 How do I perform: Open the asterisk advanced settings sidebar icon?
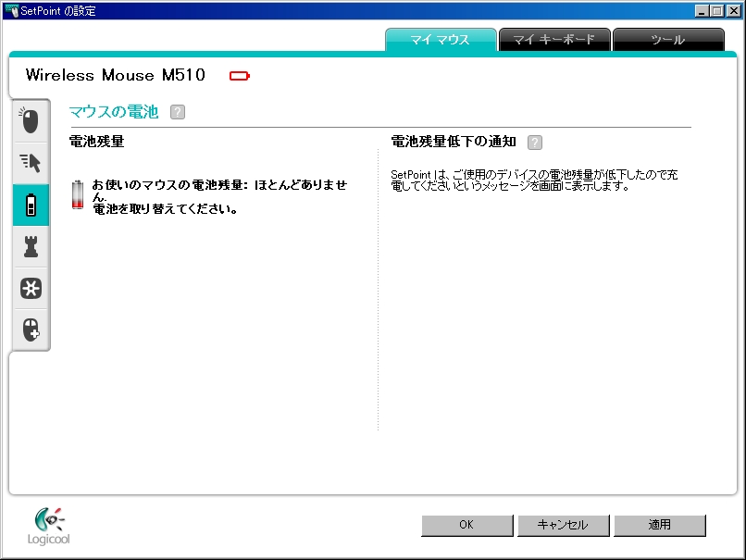tap(31, 288)
